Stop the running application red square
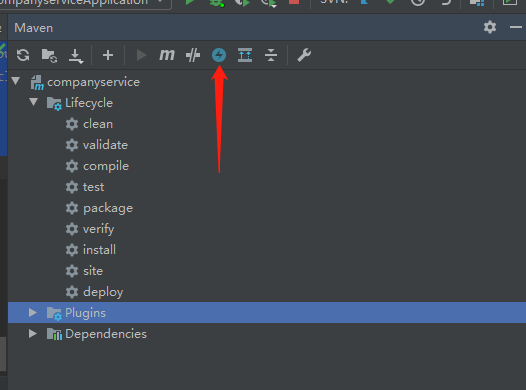 [x=294, y=2]
